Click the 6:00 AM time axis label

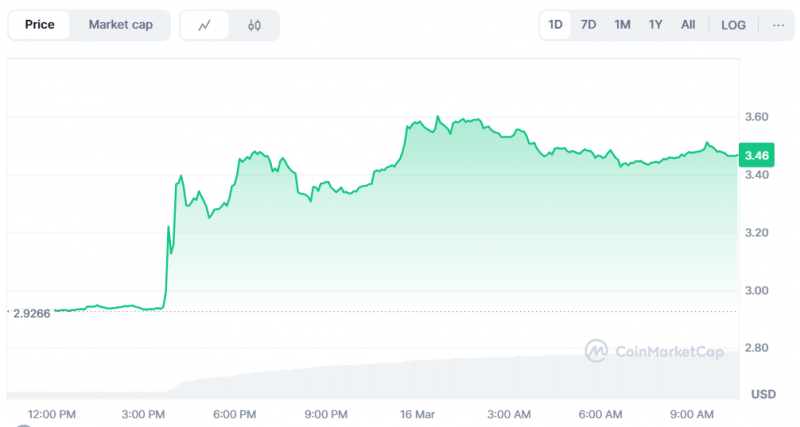[x=600, y=414]
